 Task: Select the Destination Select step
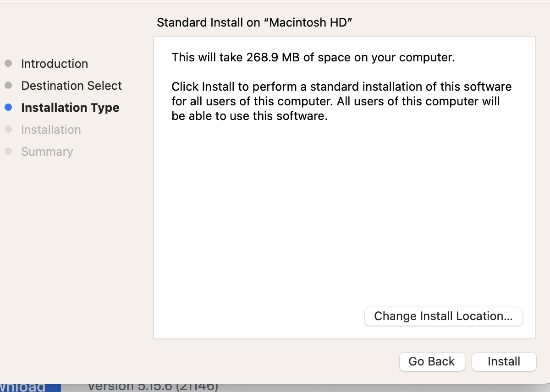(x=71, y=86)
